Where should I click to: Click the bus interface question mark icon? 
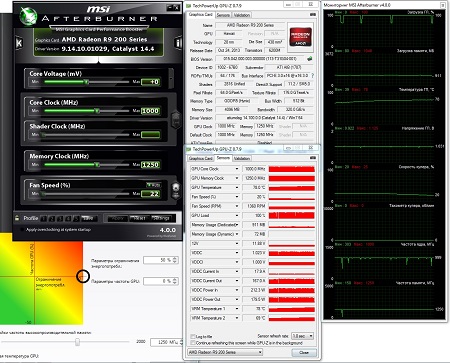pyautogui.click(x=312, y=76)
